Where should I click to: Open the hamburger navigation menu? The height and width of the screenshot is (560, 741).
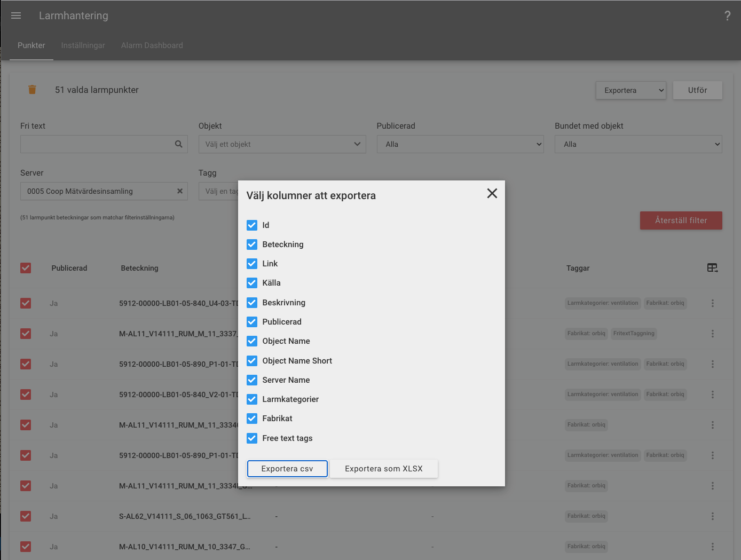pos(16,15)
